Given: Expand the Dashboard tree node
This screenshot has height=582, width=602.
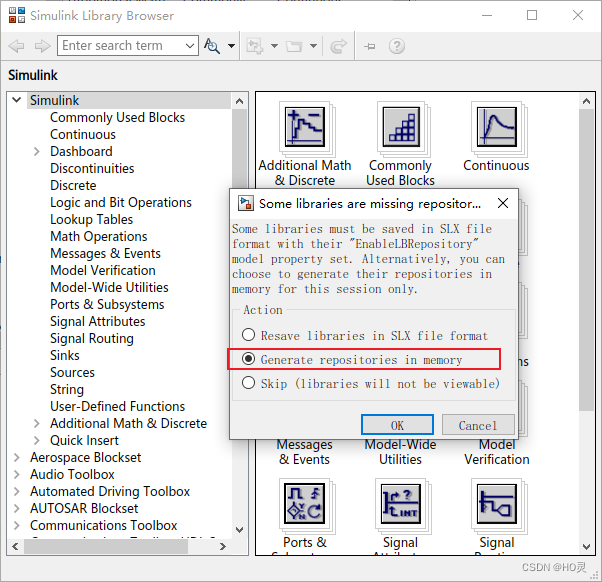Looking at the screenshot, I should click(36, 151).
